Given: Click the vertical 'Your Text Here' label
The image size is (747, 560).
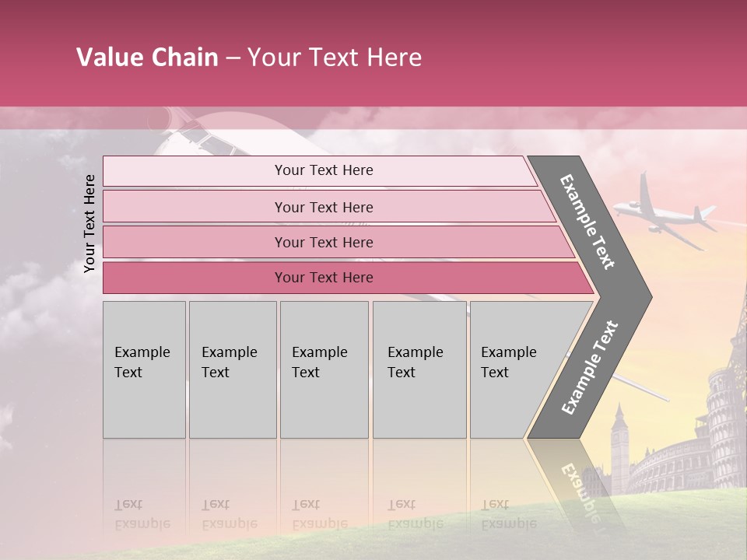Looking at the screenshot, I should click(x=89, y=223).
